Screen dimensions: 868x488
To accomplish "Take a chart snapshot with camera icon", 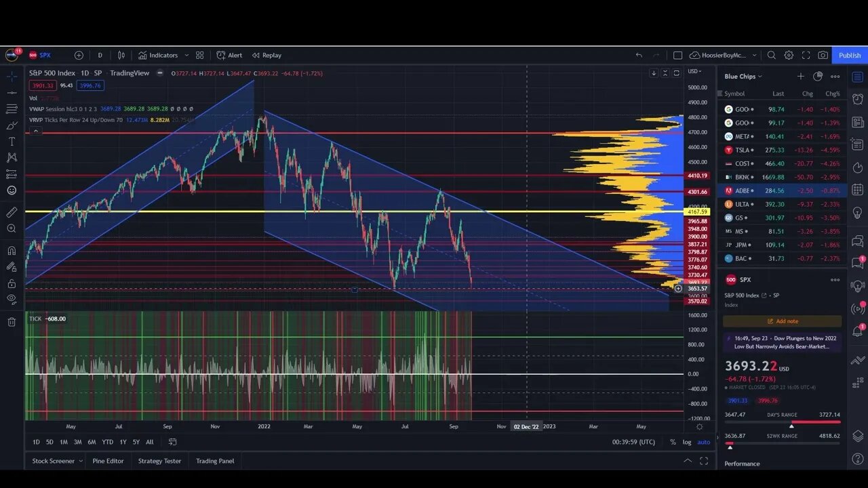I will [823, 55].
